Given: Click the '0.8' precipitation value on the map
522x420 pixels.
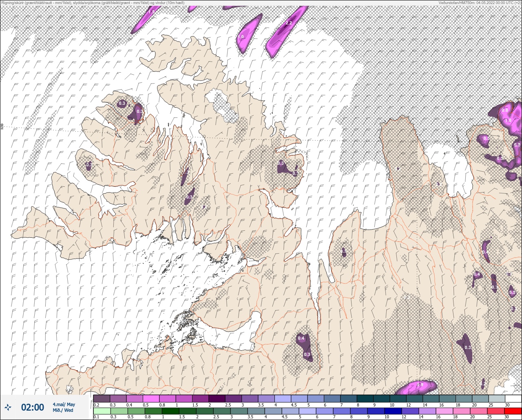Looking at the screenshot, I should 505,110.
